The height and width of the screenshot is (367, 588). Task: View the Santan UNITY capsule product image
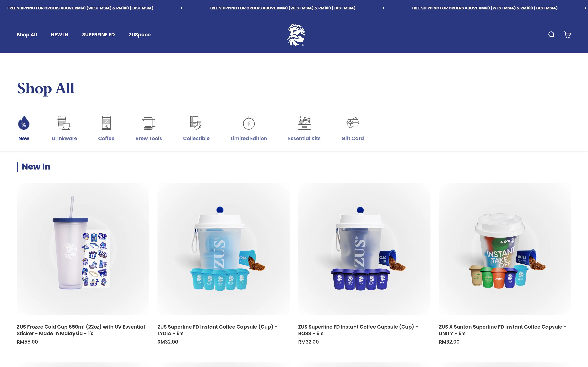[505, 249]
